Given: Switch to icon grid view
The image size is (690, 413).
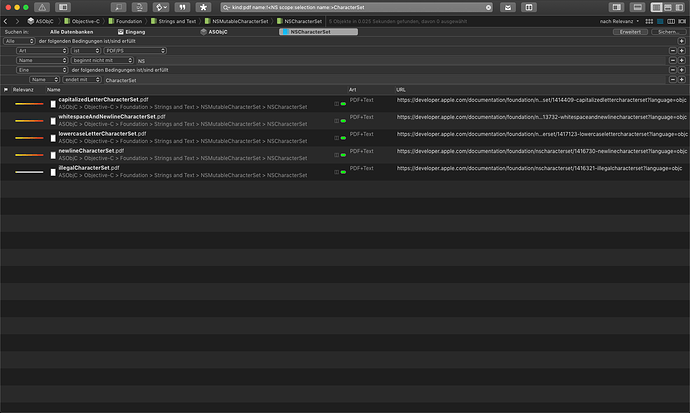Looking at the screenshot, I should tap(649, 21).
